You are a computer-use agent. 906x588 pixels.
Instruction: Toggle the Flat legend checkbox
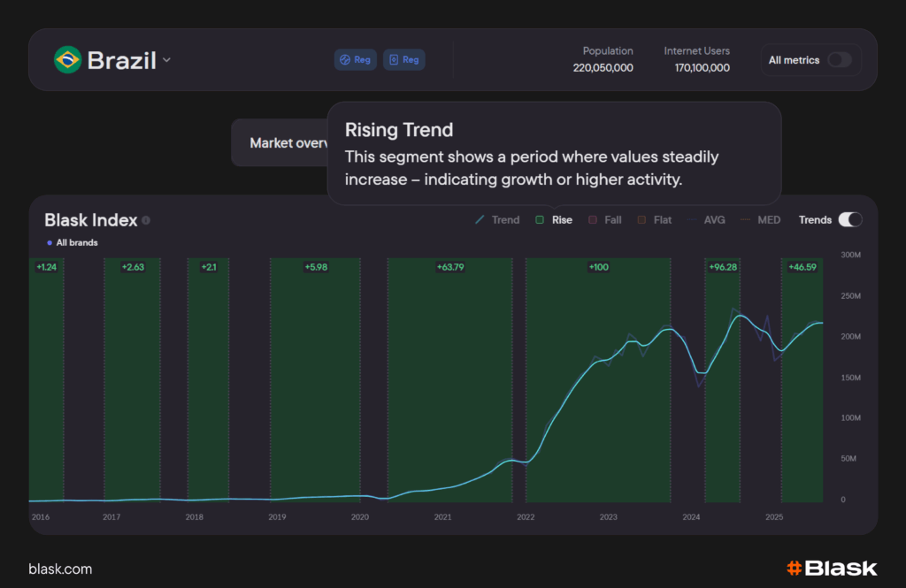click(642, 220)
